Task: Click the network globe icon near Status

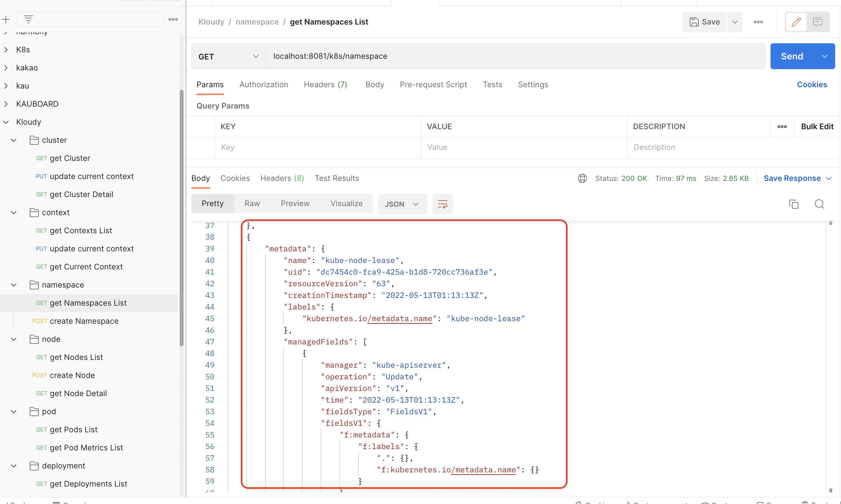Action: coord(582,178)
